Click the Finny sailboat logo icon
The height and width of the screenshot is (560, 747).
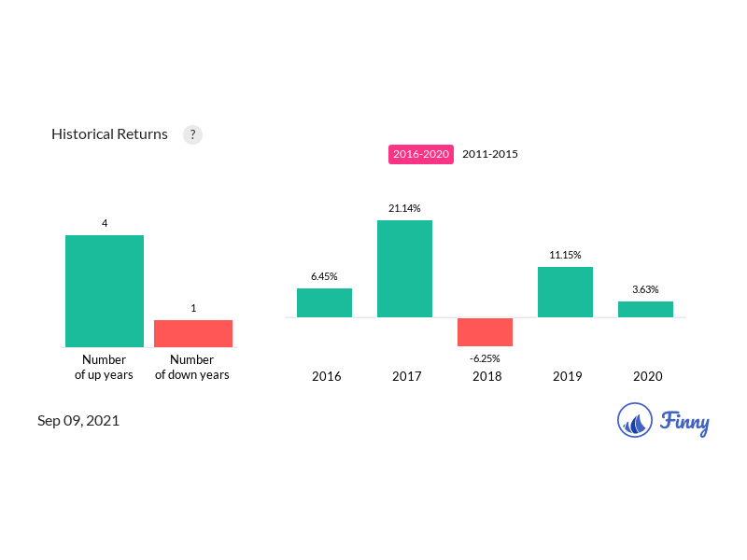point(635,421)
